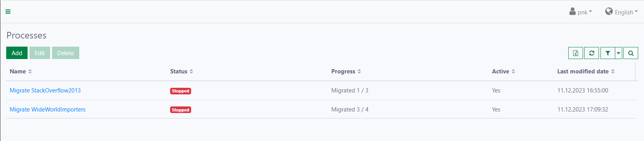This screenshot has height=141, width=644.
Task: Open the hamburger navigation menu
Action: tap(8, 12)
